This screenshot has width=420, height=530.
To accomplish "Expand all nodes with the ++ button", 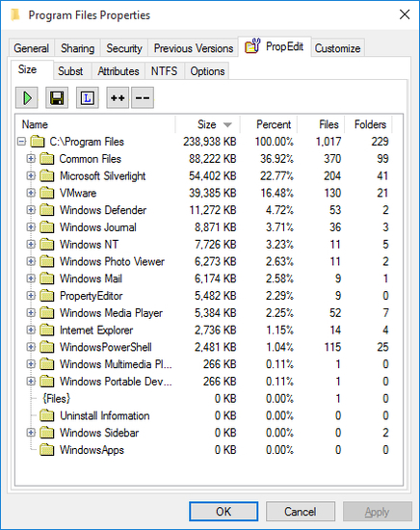I will click(x=118, y=98).
